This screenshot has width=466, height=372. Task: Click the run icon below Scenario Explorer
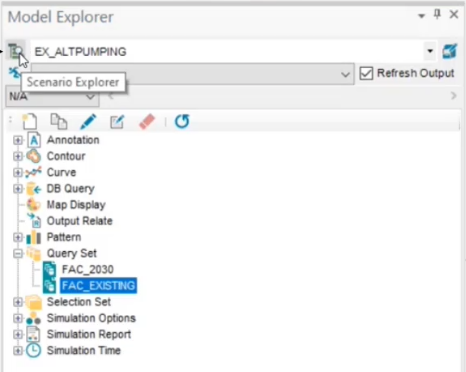click(x=14, y=72)
